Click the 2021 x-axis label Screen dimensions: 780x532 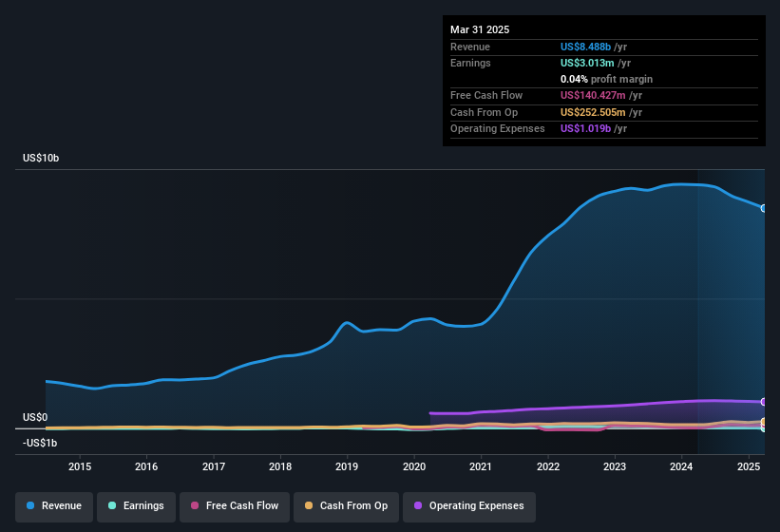[x=481, y=466]
